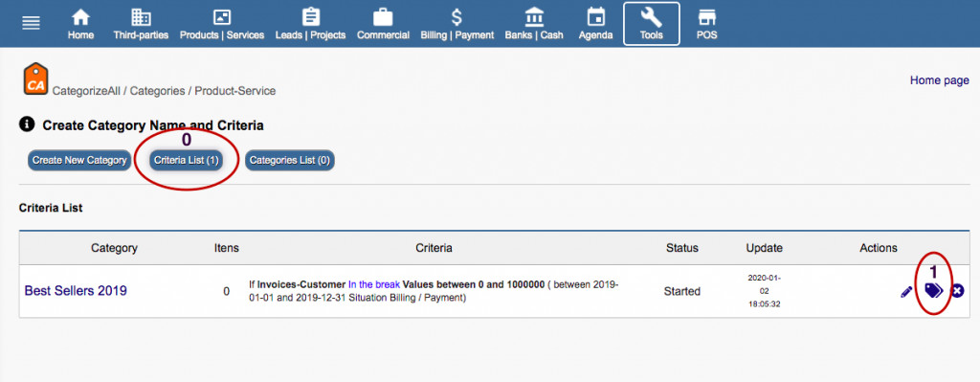The image size is (980, 382).
Task: Open Agenda calendar icon
Action: 595,17
